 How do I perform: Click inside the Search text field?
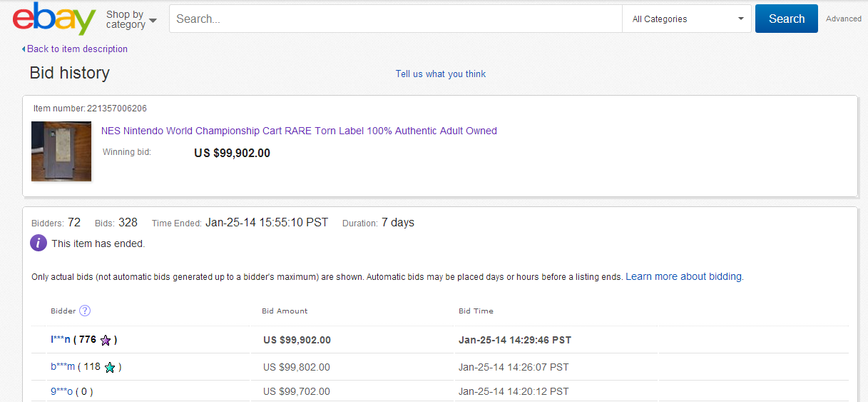pos(395,19)
